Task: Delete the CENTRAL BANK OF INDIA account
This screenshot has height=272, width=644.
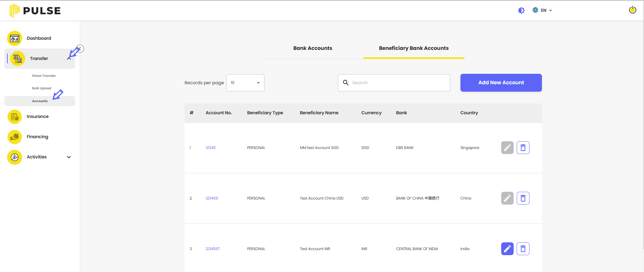Action: pyautogui.click(x=523, y=249)
